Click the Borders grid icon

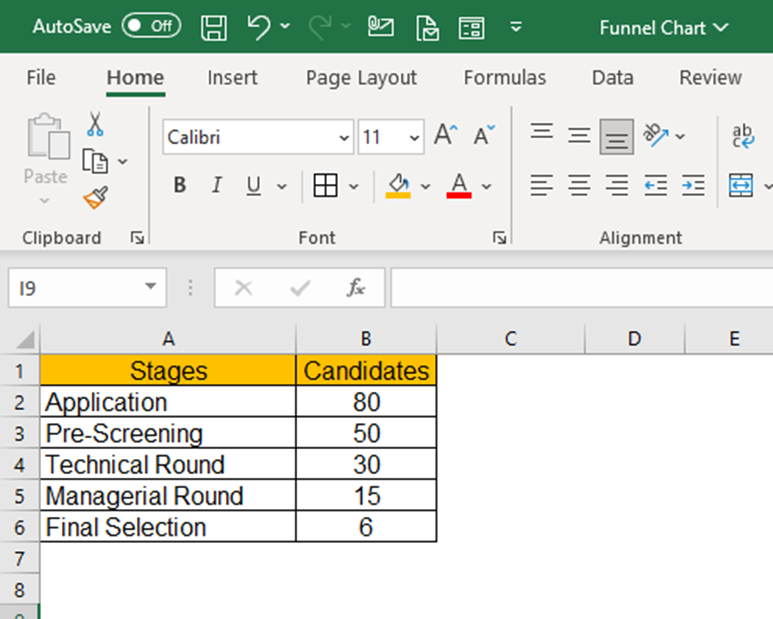pyautogui.click(x=325, y=185)
